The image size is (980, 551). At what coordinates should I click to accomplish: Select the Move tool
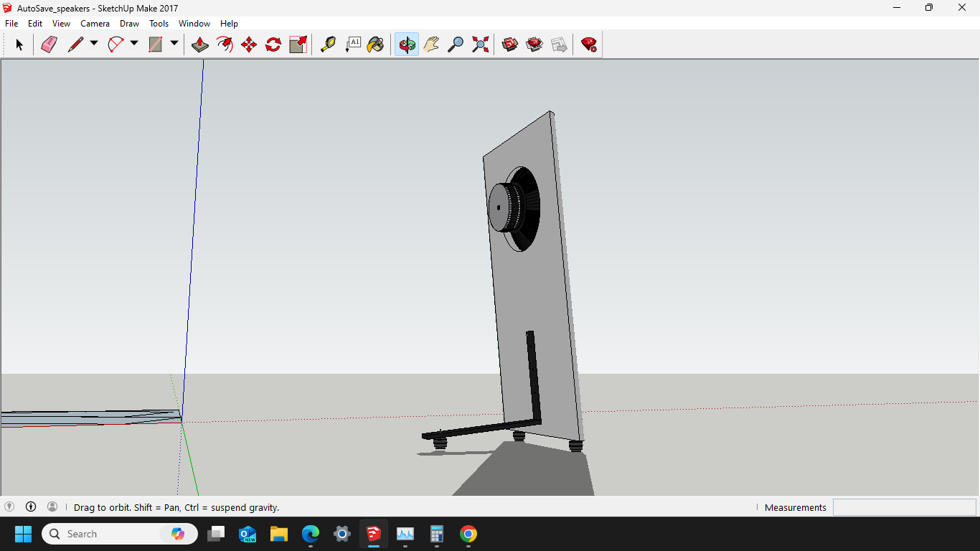pyautogui.click(x=248, y=44)
